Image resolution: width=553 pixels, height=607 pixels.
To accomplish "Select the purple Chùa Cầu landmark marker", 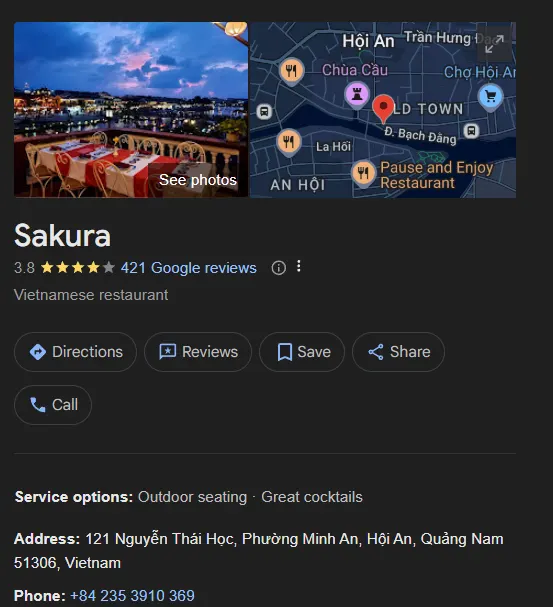I will (357, 95).
